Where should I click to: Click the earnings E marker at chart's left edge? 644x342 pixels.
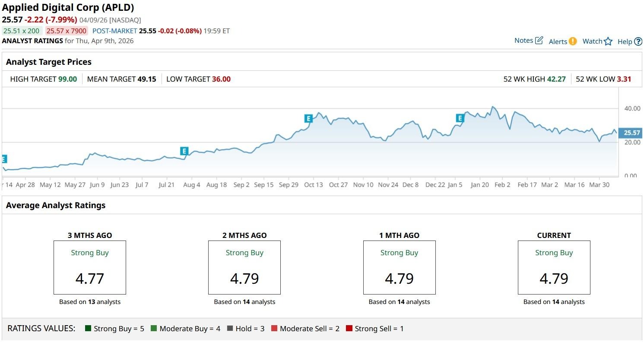coord(4,159)
